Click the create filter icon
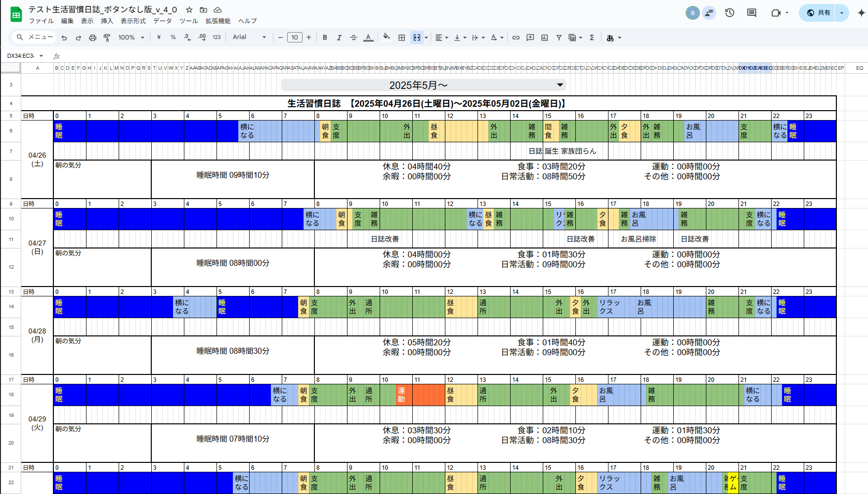Image resolution: width=868 pixels, height=494 pixels. [559, 38]
